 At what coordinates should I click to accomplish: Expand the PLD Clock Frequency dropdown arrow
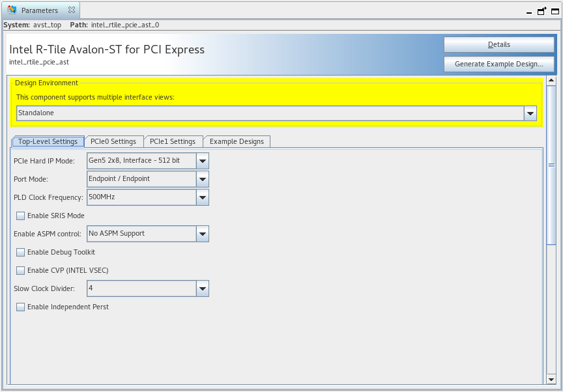coord(203,197)
